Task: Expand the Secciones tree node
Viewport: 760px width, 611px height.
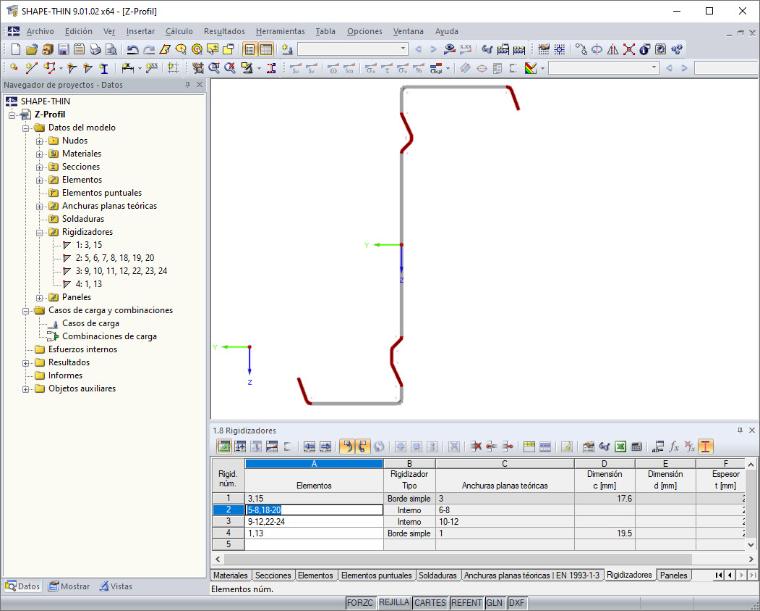Action: pyautogui.click(x=40, y=167)
